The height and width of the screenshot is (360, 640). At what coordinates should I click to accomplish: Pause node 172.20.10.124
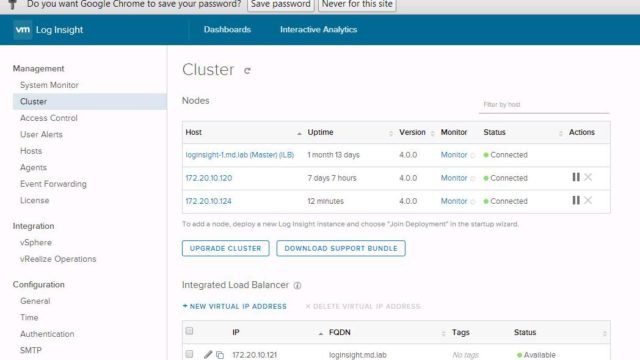tap(576, 200)
